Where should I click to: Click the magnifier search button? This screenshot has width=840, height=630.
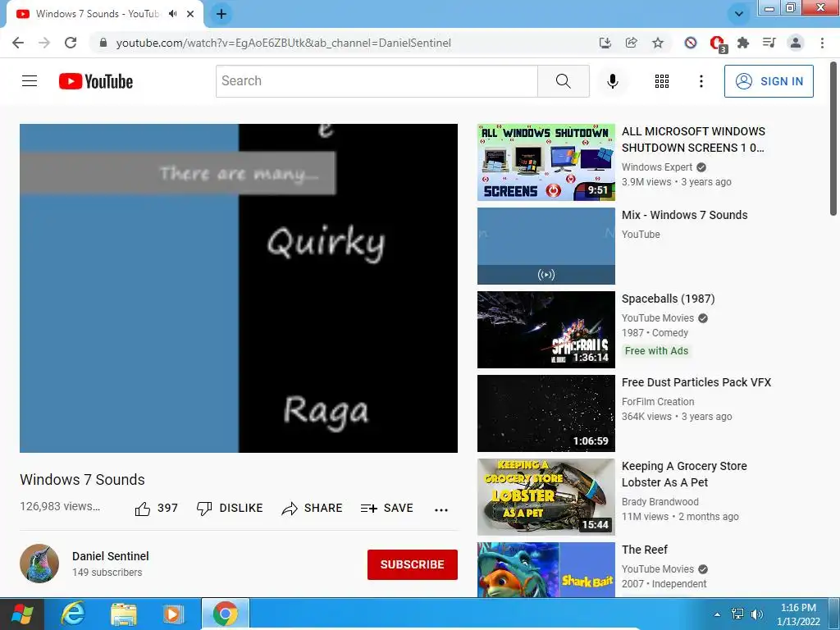tap(563, 81)
